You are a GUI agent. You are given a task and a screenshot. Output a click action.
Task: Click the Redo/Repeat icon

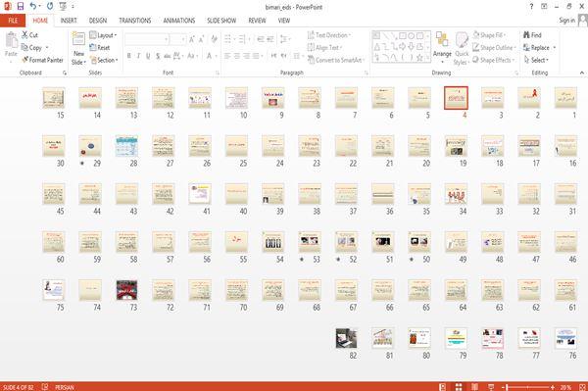[50, 7]
